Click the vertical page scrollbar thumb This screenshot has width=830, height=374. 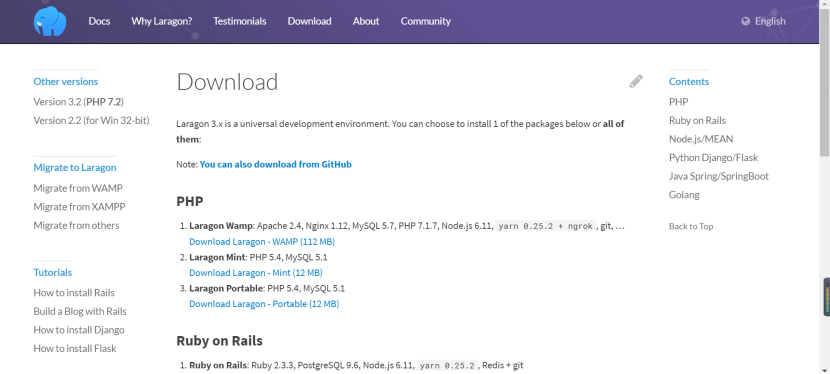click(x=824, y=82)
